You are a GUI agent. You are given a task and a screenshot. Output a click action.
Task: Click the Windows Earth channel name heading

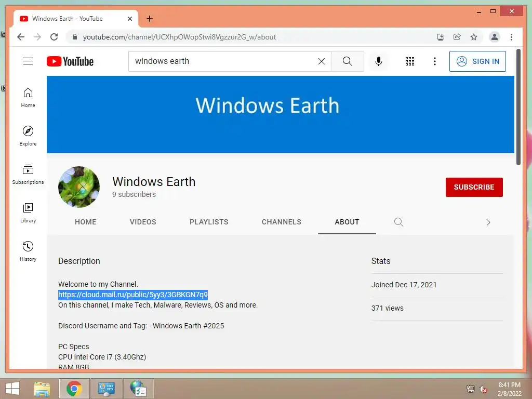[154, 181]
